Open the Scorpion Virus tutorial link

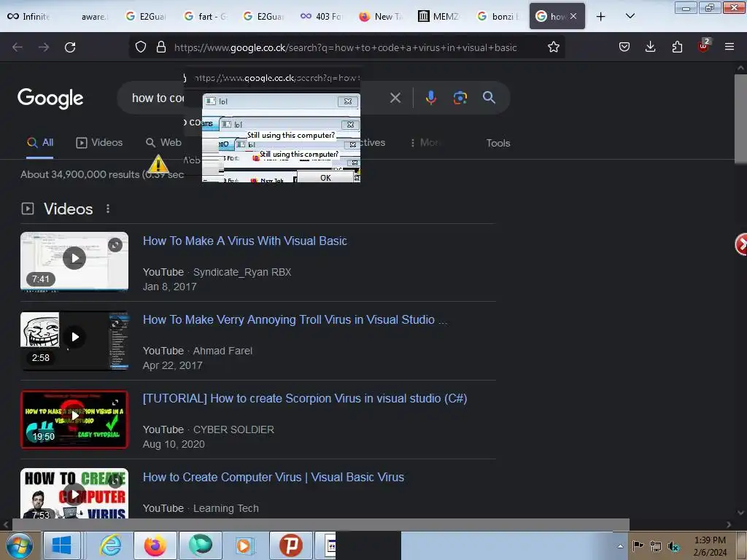pyautogui.click(x=305, y=399)
